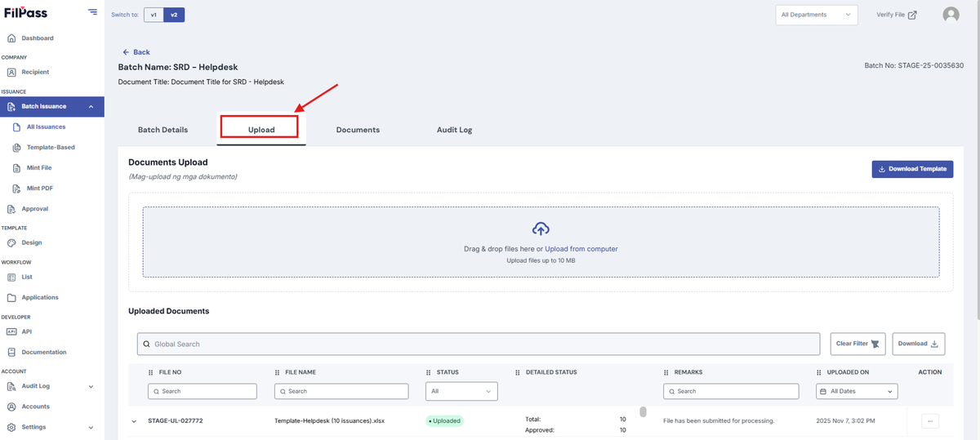Expand row STAGE-UL-027772
Screen dimensions: 980x440
coord(134,421)
